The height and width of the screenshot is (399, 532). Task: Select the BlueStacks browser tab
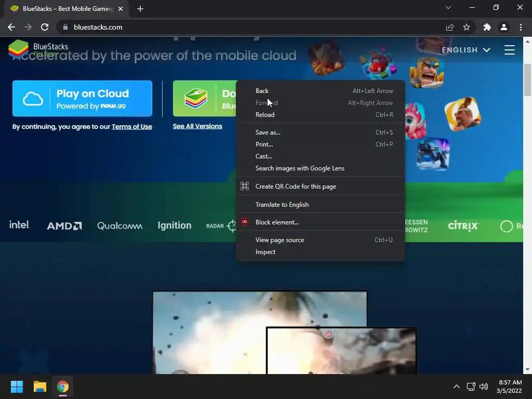click(66, 9)
